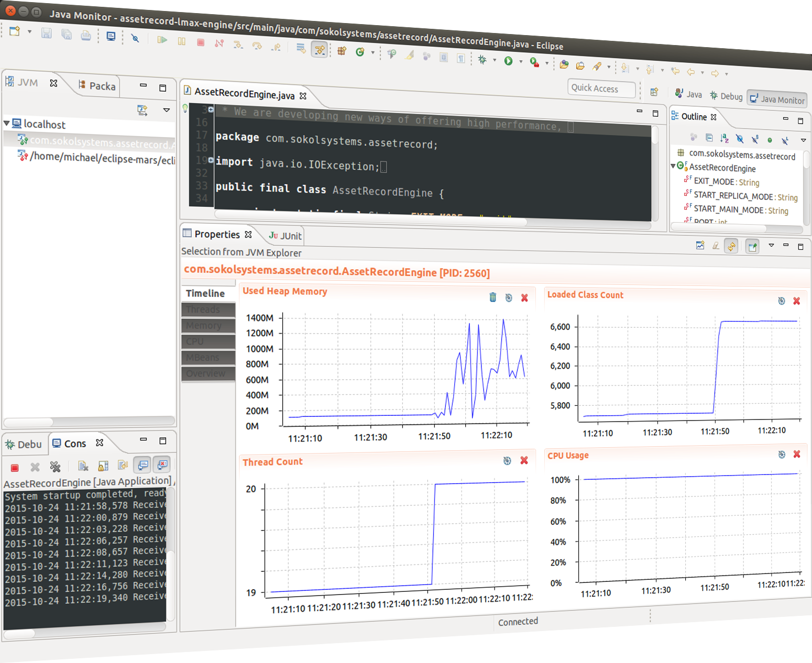Click the Disconnect debug icon
Image resolution: width=812 pixels, height=663 pixels.
(220, 43)
